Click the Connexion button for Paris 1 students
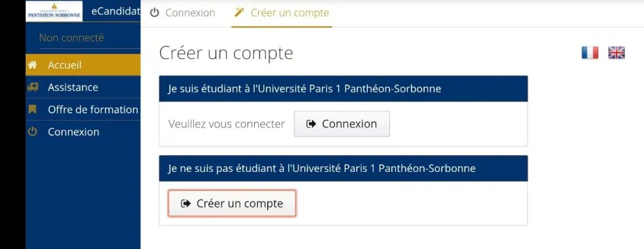Image resolution: width=644 pixels, height=249 pixels. click(342, 124)
